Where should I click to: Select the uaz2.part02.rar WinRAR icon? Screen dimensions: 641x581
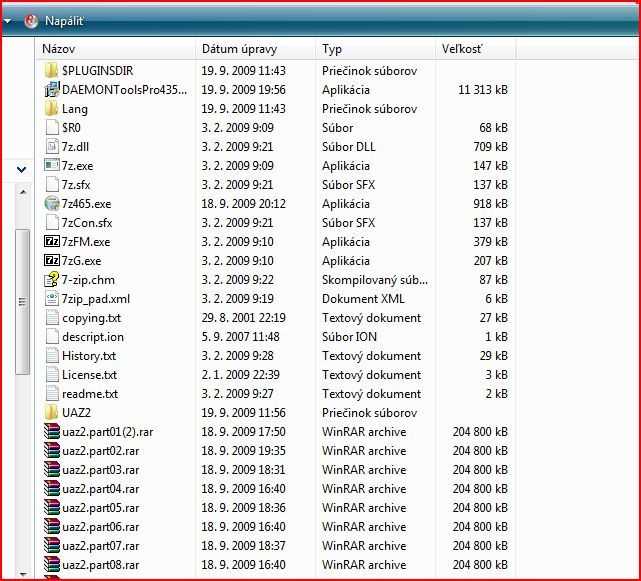click(52, 450)
